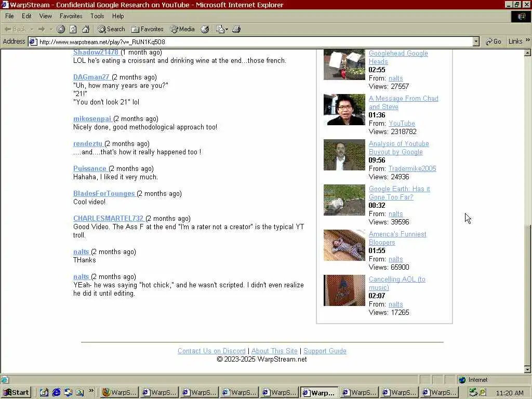This screenshot has width=532, height=399.
Task: Open the View menu
Action: coord(46,16)
